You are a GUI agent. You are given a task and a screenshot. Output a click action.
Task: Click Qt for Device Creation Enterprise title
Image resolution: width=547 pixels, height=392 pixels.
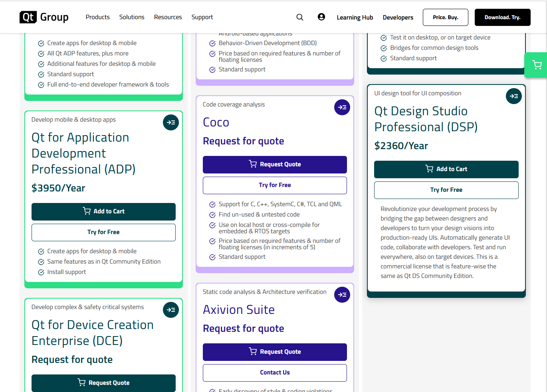93,333
